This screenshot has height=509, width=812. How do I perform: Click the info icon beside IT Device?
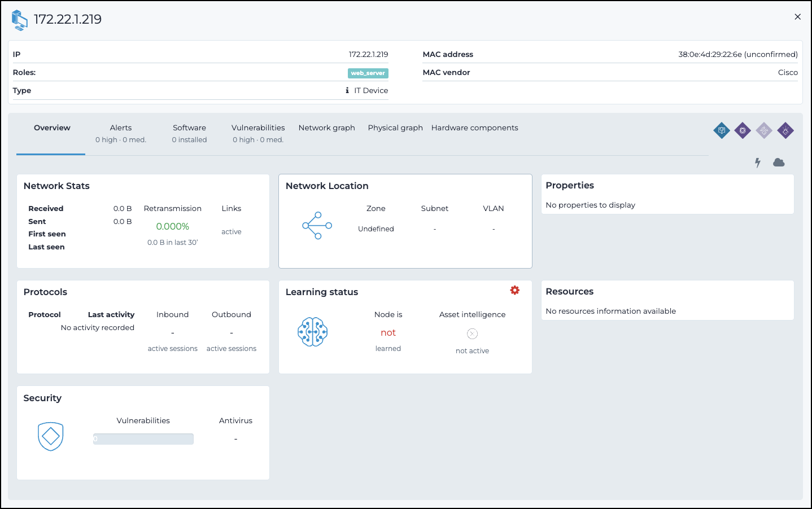(347, 90)
